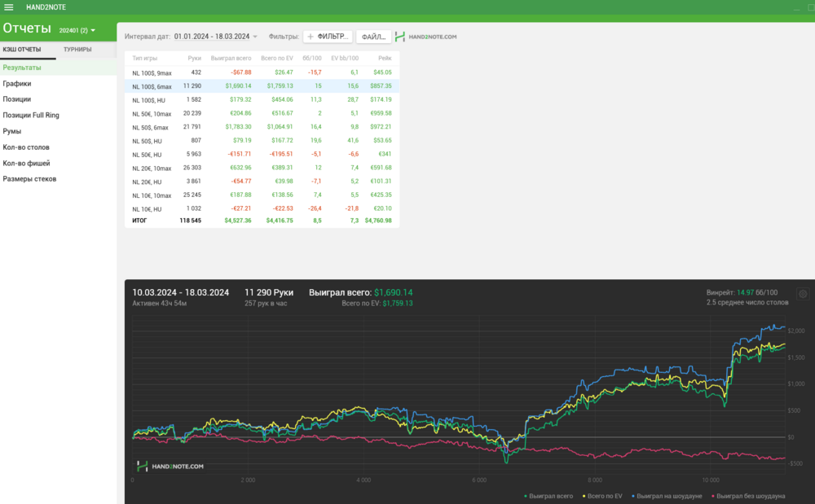Sort by Всего по EV column header
This screenshot has height=504, width=815.
pos(276,59)
